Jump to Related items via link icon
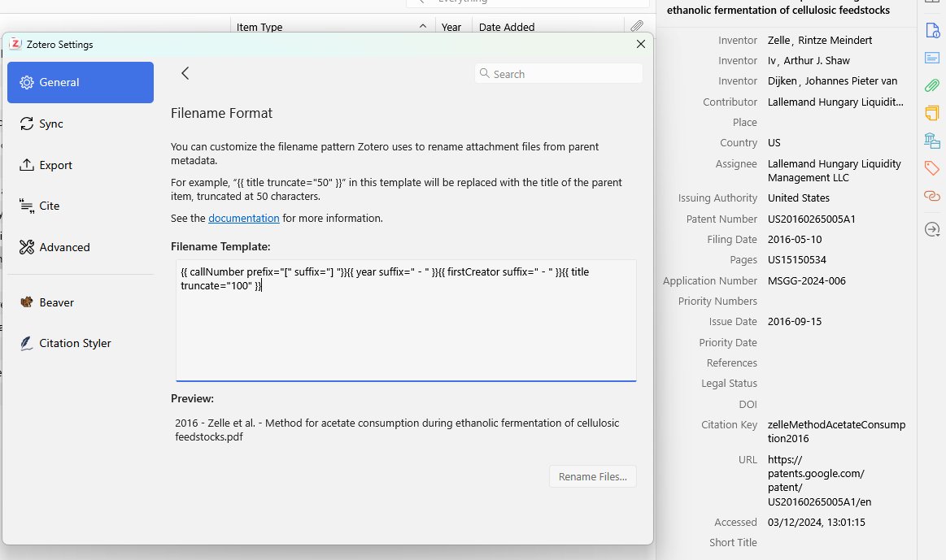The width and height of the screenshot is (946, 560). 932,195
